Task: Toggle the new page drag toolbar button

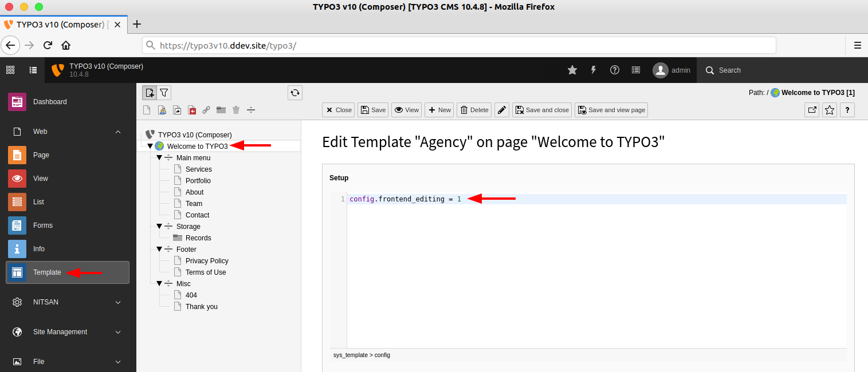Action: click(150, 93)
